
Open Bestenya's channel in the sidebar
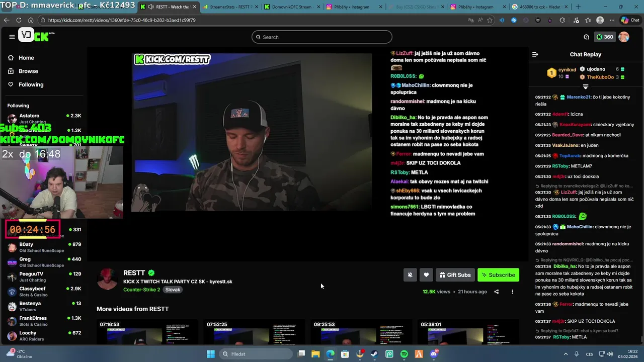pyautogui.click(x=44, y=306)
